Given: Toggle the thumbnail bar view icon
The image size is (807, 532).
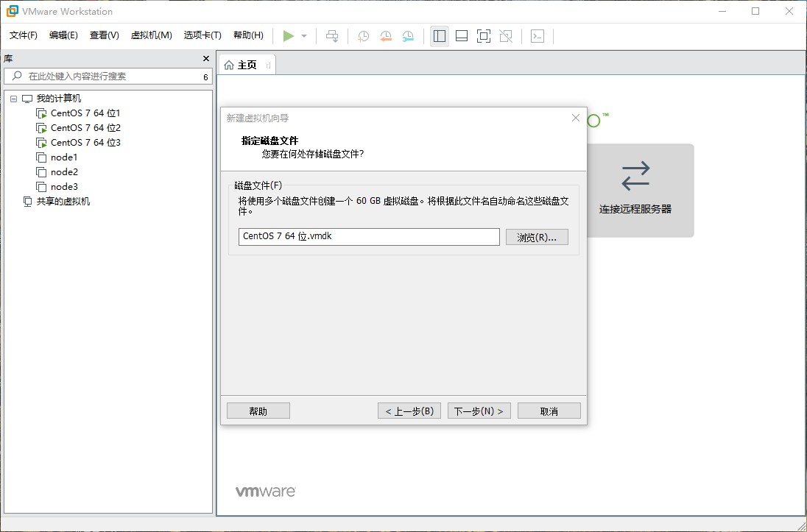Looking at the screenshot, I should pyautogui.click(x=462, y=36).
